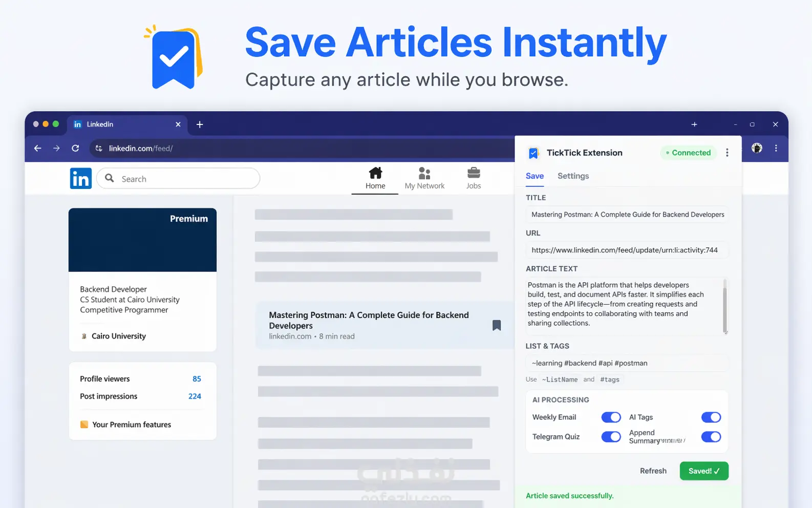Click the LinkedIn logo on the page
Image resolution: width=812 pixels, height=508 pixels.
click(81, 178)
